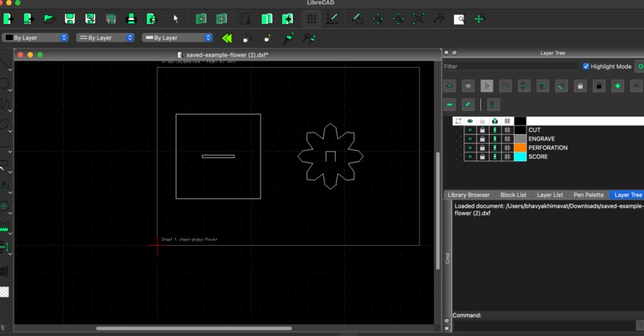Viewport: 644px width, 336px height.
Task: Toggle the lock on the SCORE layer
Action: [483, 156]
